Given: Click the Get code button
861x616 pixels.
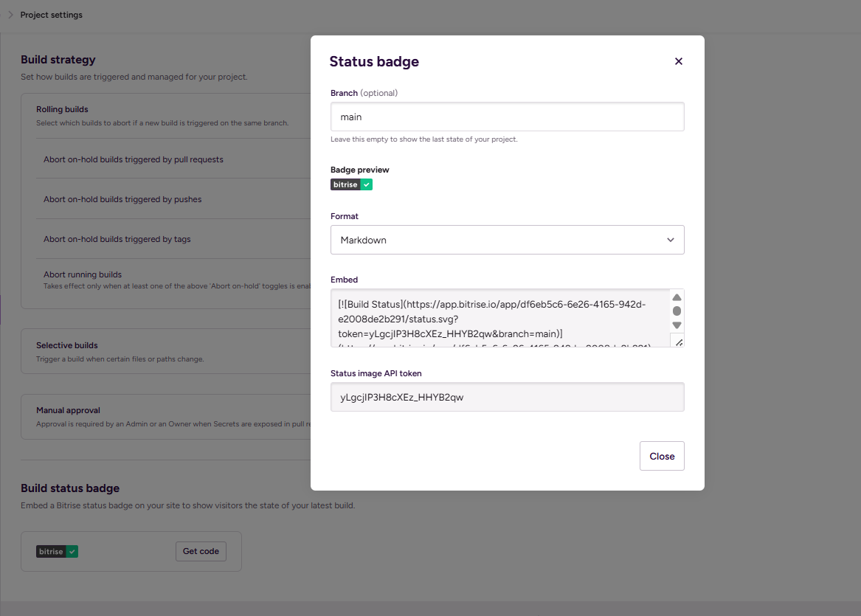Looking at the screenshot, I should coord(201,551).
